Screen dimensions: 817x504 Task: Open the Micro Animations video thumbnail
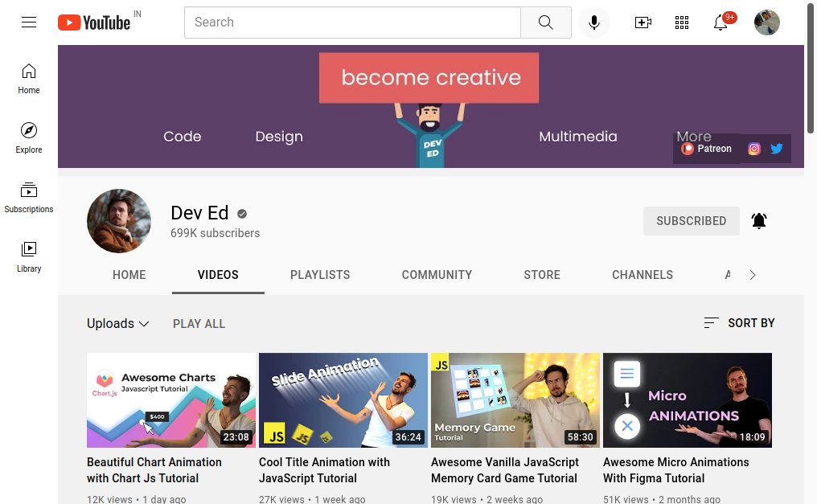coord(688,400)
